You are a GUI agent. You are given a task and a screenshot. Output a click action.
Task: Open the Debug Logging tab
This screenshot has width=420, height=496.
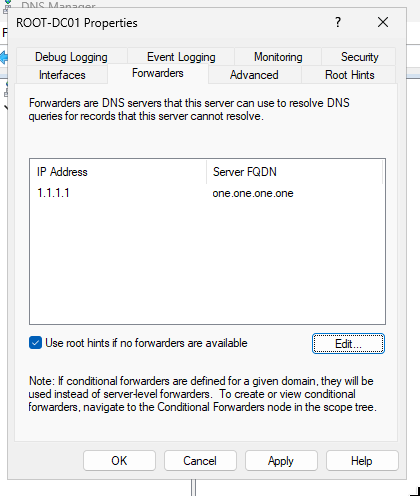(x=71, y=57)
